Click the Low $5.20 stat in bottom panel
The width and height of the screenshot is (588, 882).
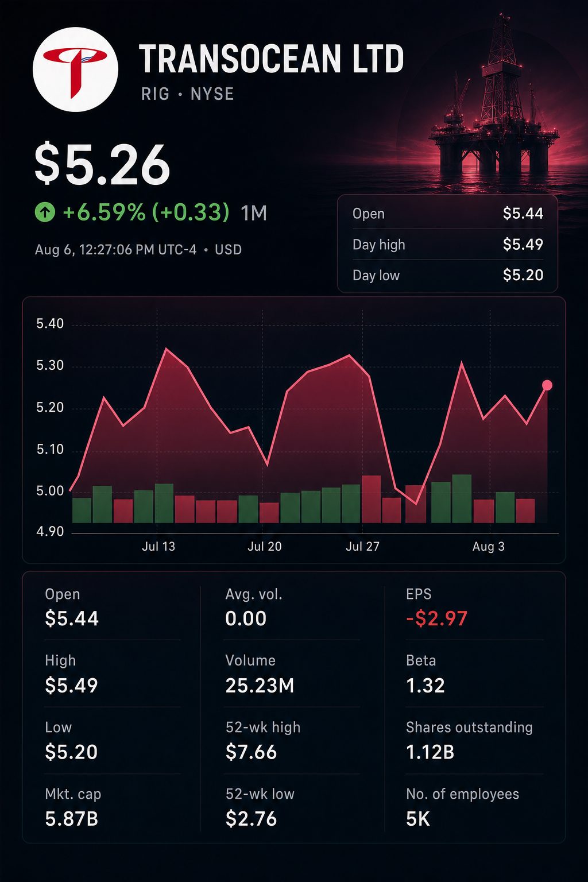pyautogui.click(x=71, y=740)
